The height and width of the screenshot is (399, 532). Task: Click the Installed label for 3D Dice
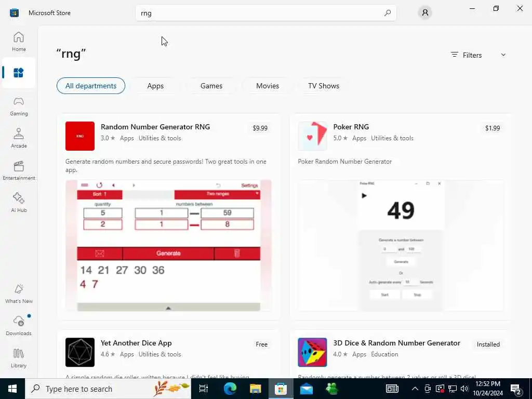click(x=488, y=344)
